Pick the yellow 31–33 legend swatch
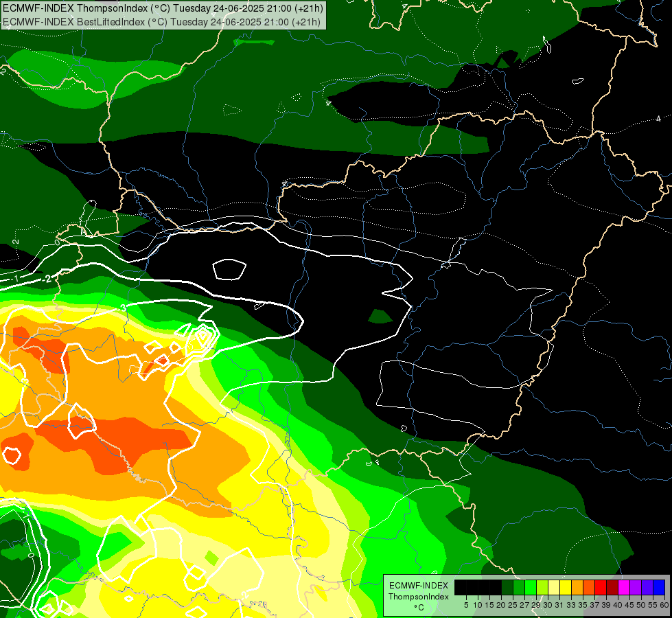 point(566,587)
